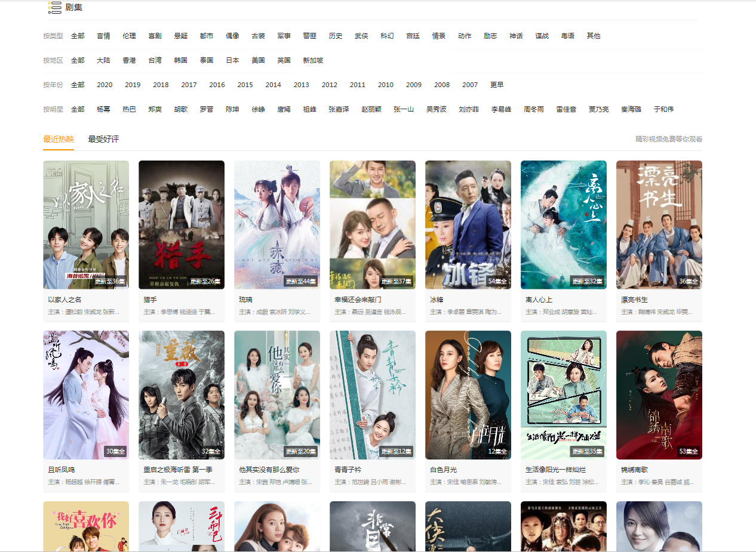Click the 冰锋 title below poster
This screenshot has height=552, width=756.
tap(437, 300)
